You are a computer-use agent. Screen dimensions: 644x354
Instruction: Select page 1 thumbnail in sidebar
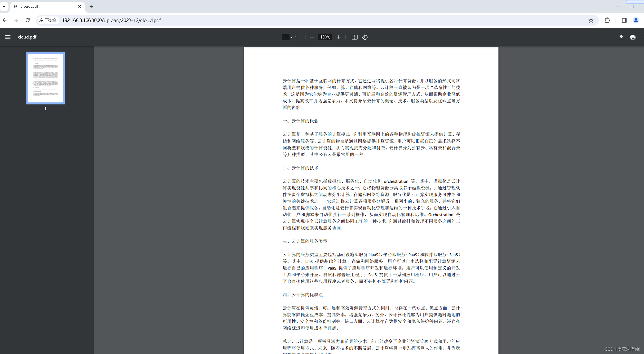click(45, 78)
